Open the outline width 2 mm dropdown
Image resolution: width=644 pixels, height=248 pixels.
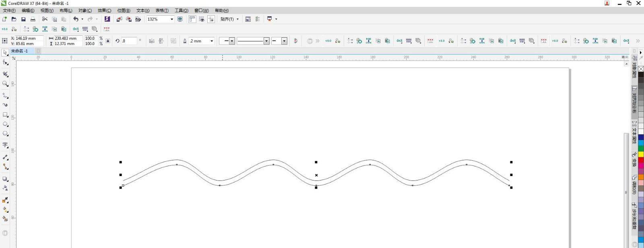(212, 41)
